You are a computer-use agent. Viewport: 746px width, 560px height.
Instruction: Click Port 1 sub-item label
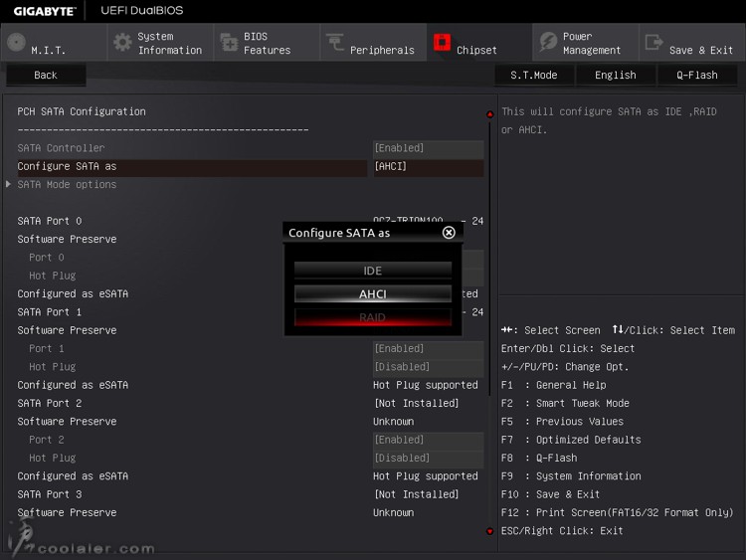[x=47, y=349]
